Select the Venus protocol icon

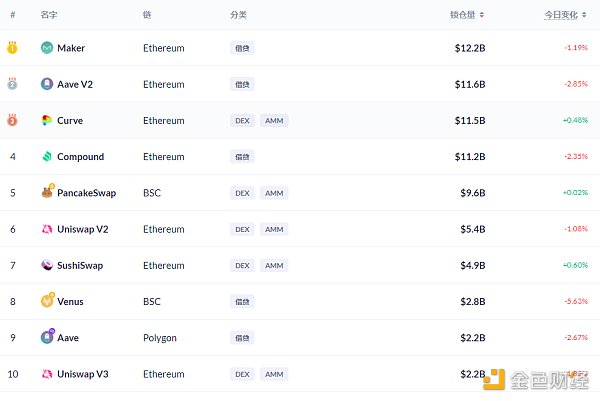[47, 301]
